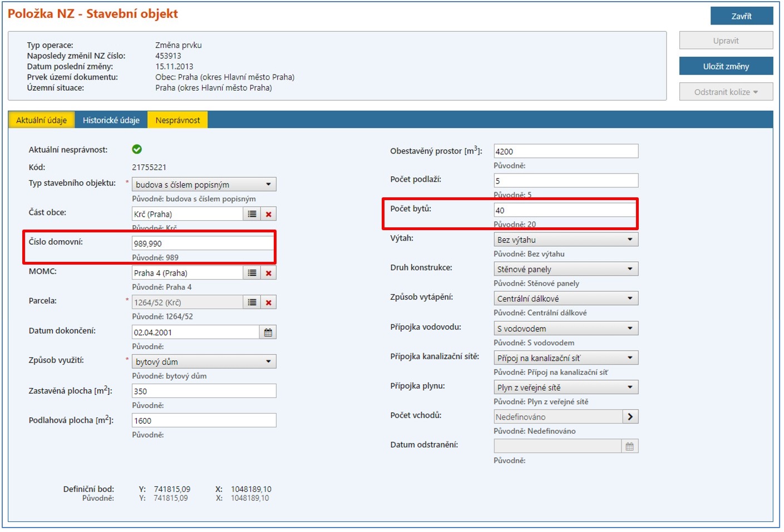Click green check icon for Aktuální nesprávnost
Viewport: 784px width, 532px height.
pos(137,149)
